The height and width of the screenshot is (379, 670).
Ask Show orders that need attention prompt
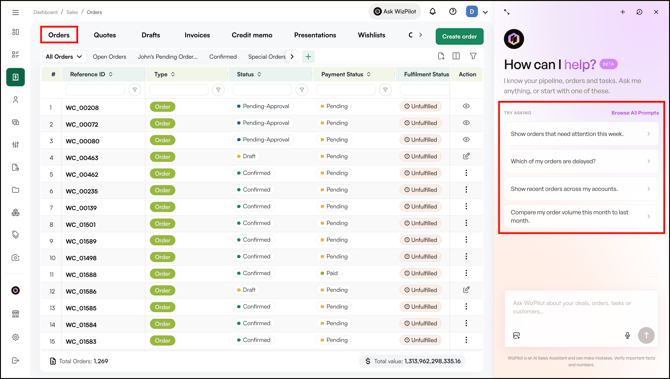[x=581, y=134]
